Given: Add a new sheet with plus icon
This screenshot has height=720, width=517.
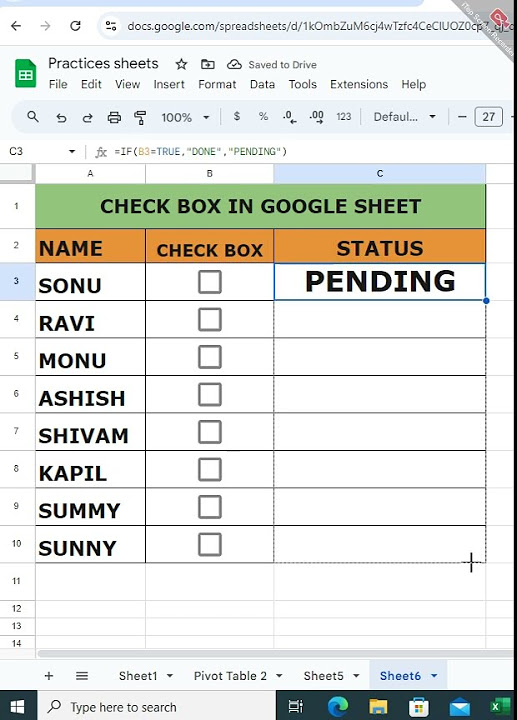Looking at the screenshot, I should click(49, 675).
